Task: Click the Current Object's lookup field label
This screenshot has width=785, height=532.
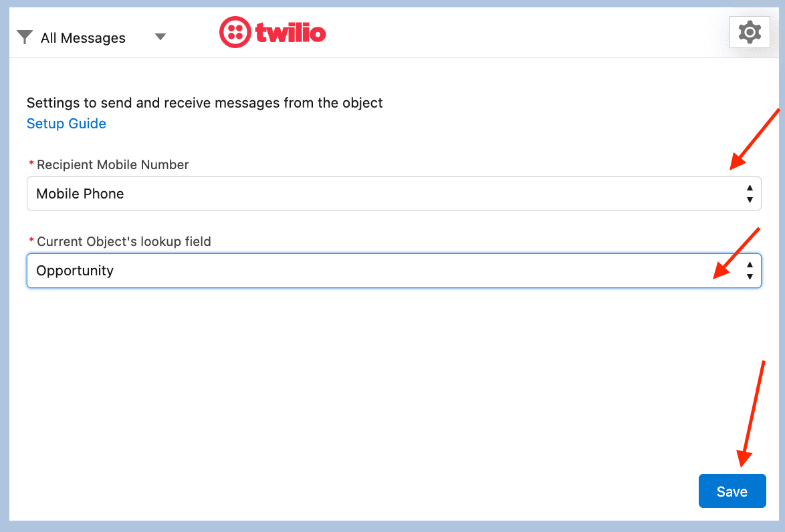Action: click(x=124, y=241)
